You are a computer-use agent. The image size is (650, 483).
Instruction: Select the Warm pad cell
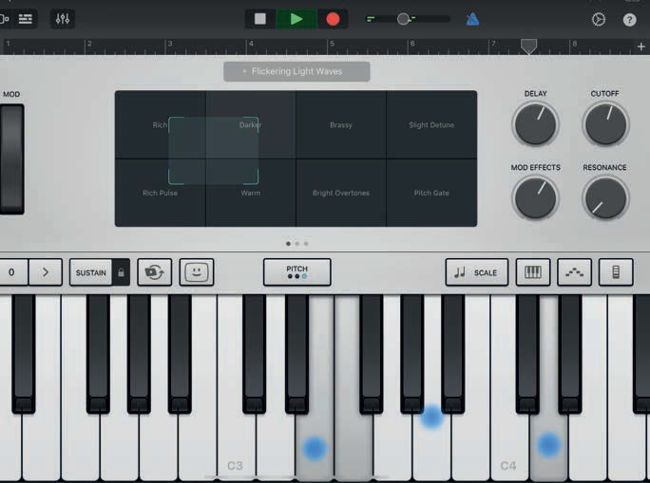pyautogui.click(x=251, y=193)
